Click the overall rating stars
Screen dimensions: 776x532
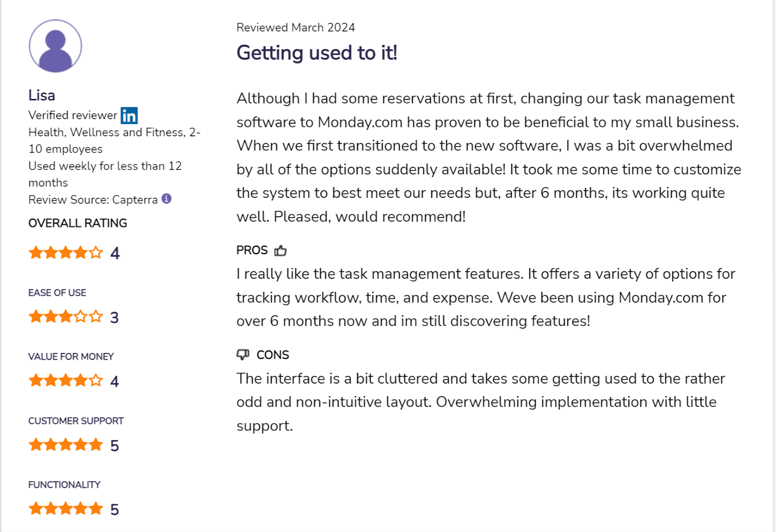tap(66, 253)
